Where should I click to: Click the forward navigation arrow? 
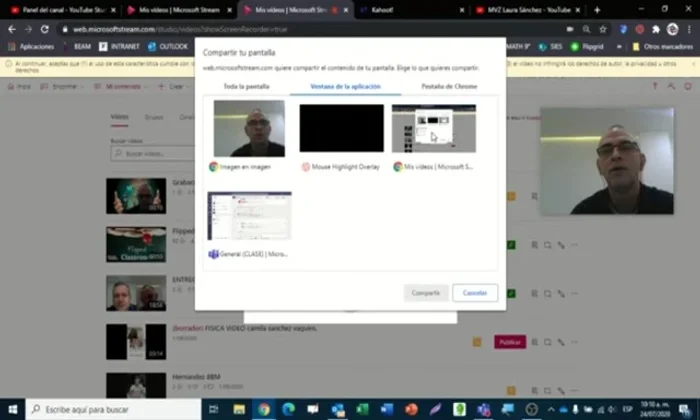point(28,29)
